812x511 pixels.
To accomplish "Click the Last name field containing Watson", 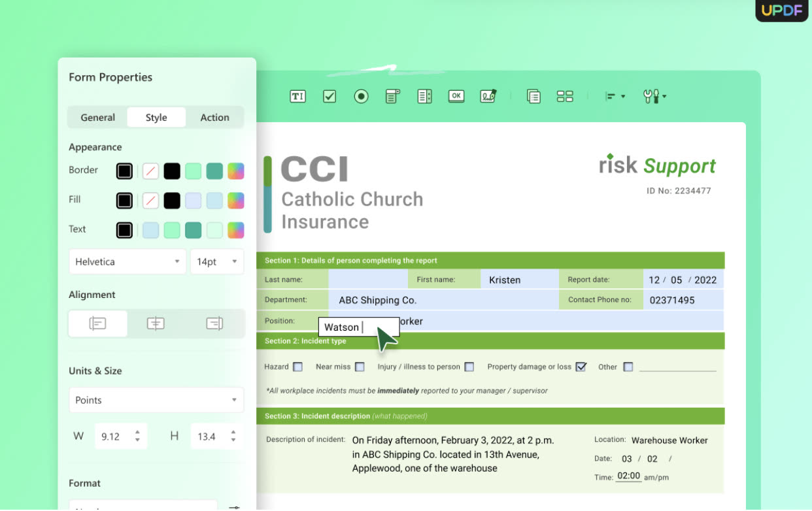I will pyautogui.click(x=359, y=327).
